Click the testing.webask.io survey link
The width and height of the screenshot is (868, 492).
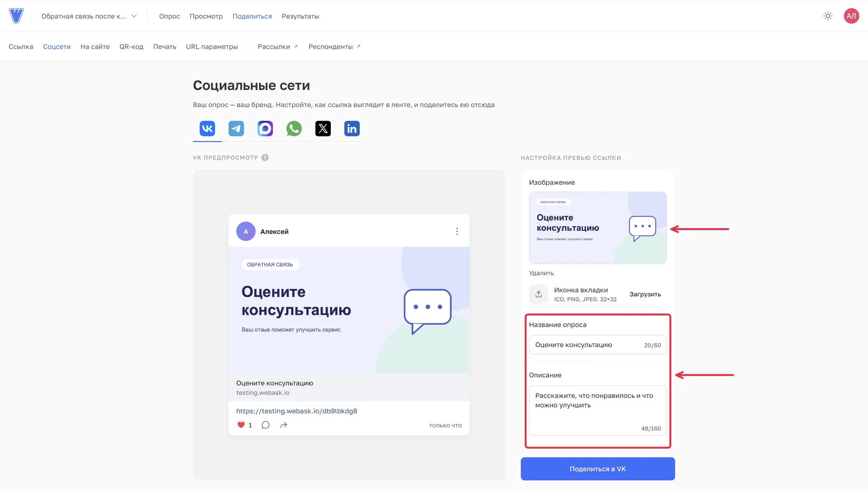[297, 411]
